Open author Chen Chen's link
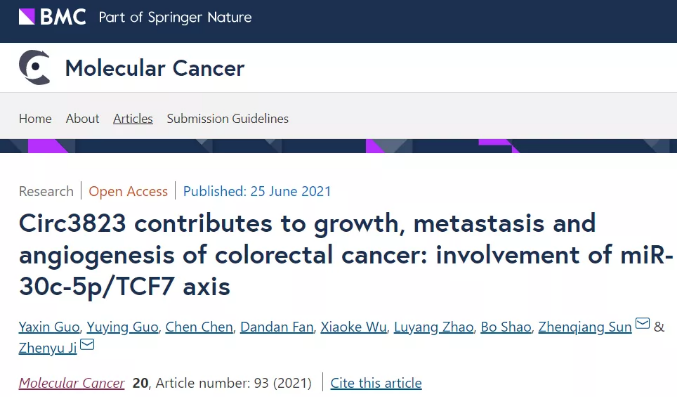 tap(199, 327)
